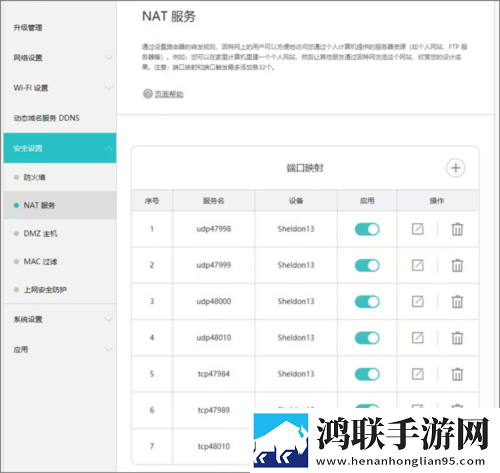
Task: Open 动态域名服务 DDNS in sidebar
Action: pyautogui.click(x=46, y=118)
